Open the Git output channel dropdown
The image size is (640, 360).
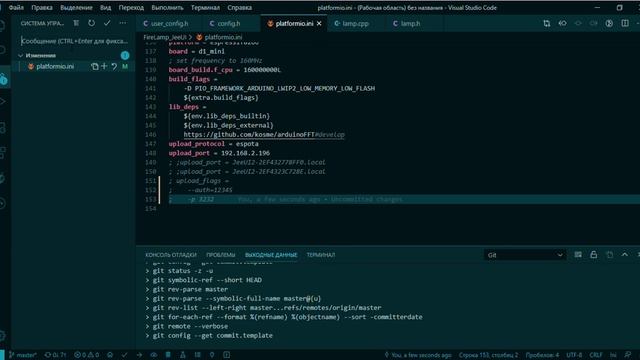(525, 255)
